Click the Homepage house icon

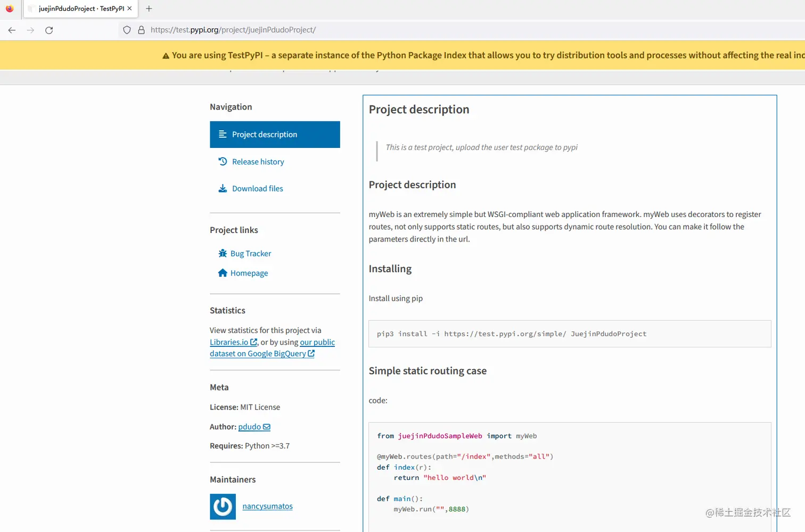(223, 273)
